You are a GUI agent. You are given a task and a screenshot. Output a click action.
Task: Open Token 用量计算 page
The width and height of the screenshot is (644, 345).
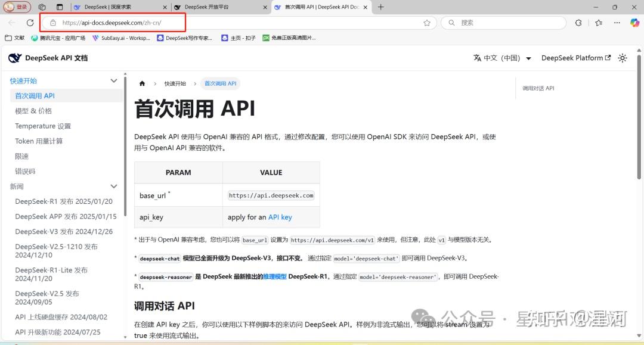point(39,141)
